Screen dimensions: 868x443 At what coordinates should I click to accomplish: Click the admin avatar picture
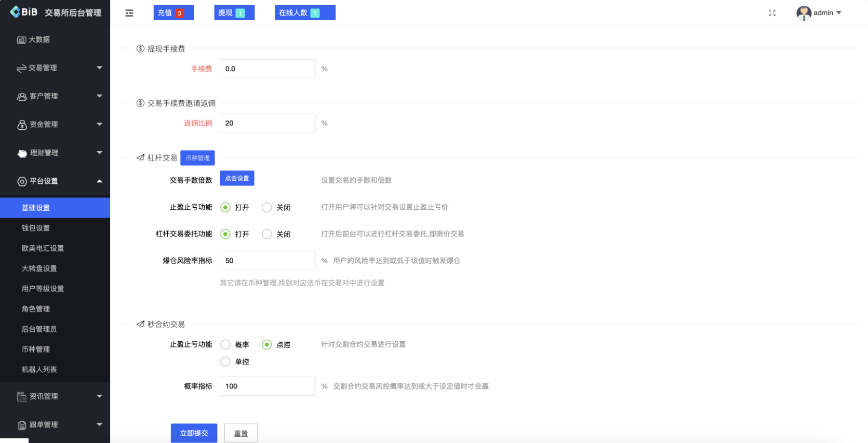pyautogui.click(x=804, y=13)
